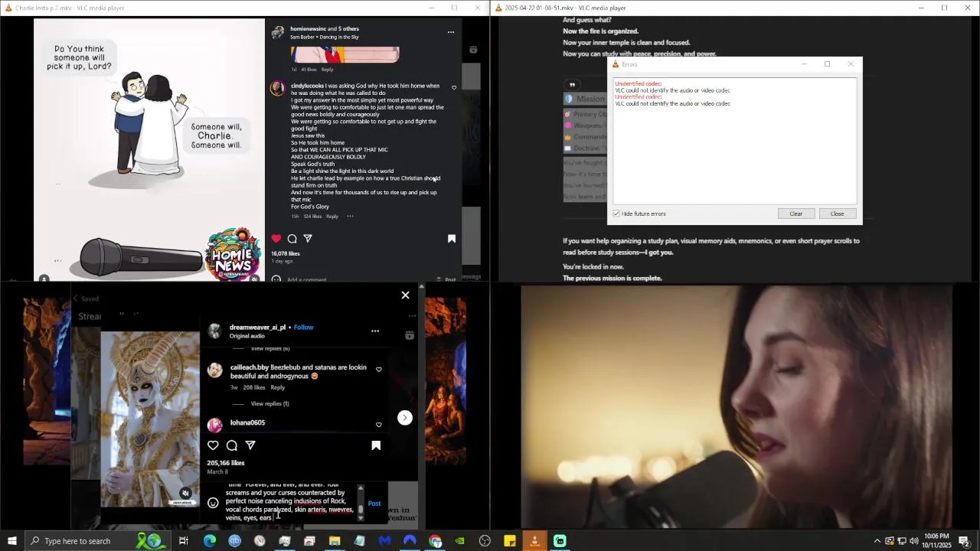Open clock showing 10:06 PM
The width and height of the screenshot is (980, 551).
pos(937,541)
